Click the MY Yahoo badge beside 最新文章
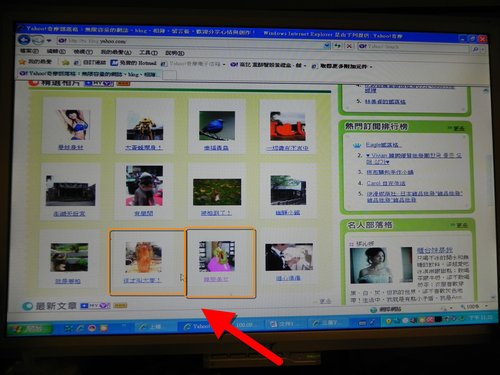The height and width of the screenshot is (375, 500). click(95, 305)
